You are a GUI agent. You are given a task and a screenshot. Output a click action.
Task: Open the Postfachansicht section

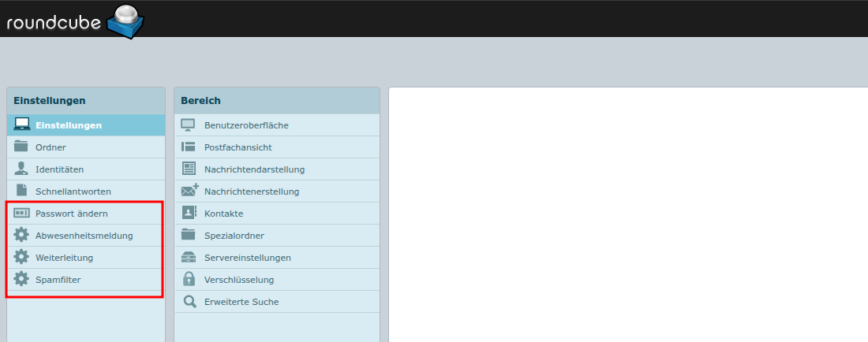pyautogui.click(x=238, y=147)
